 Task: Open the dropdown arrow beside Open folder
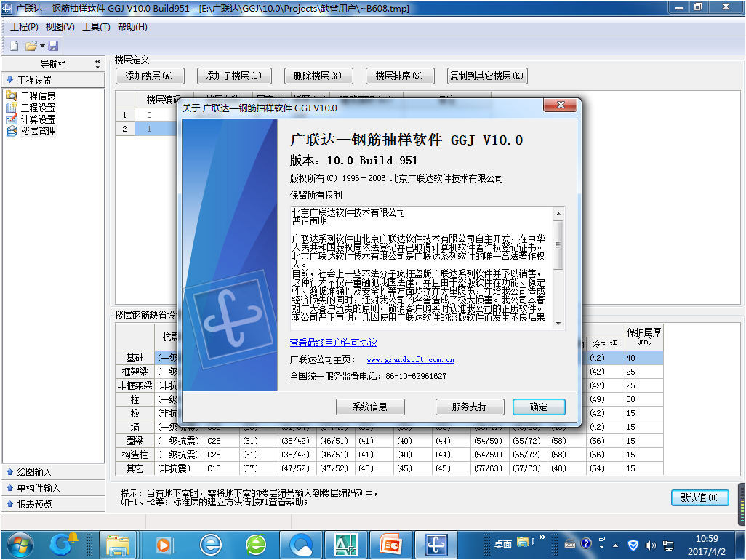click(x=42, y=46)
